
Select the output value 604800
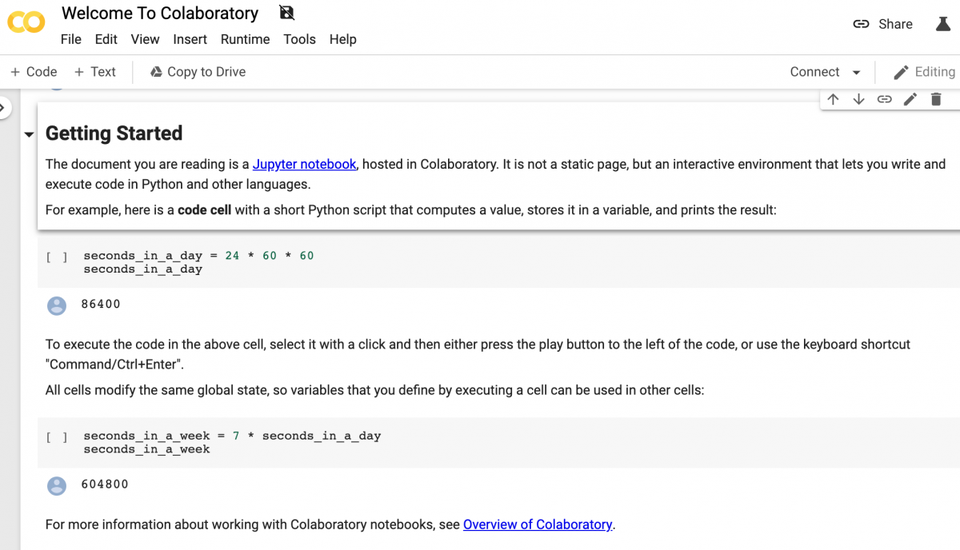pos(105,484)
